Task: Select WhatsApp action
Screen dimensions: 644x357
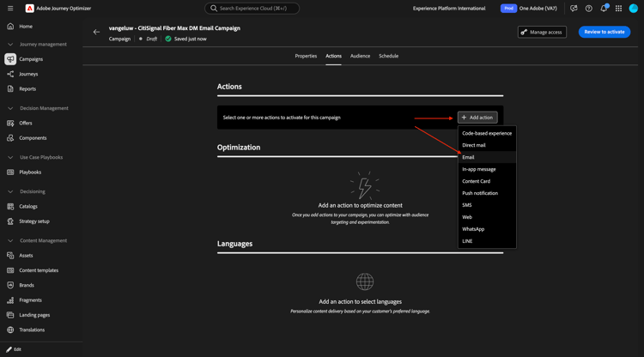Action: coord(487,229)
